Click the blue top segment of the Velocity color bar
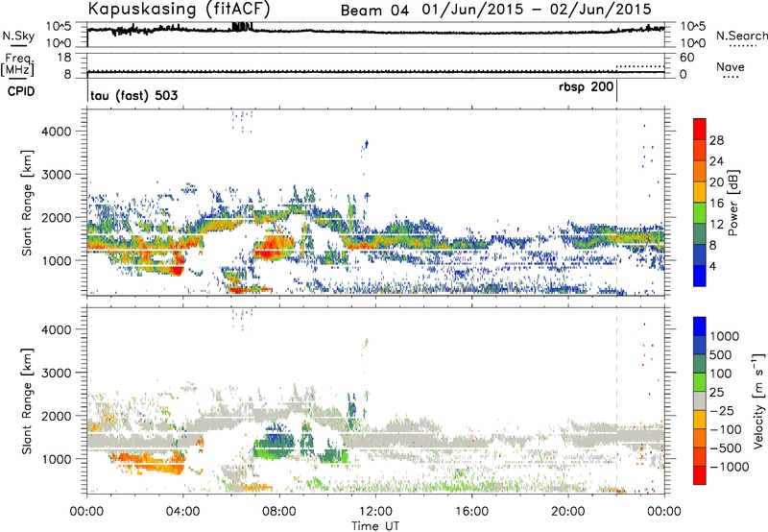Viewport: 768px width, 532px height. click(700, 326)
